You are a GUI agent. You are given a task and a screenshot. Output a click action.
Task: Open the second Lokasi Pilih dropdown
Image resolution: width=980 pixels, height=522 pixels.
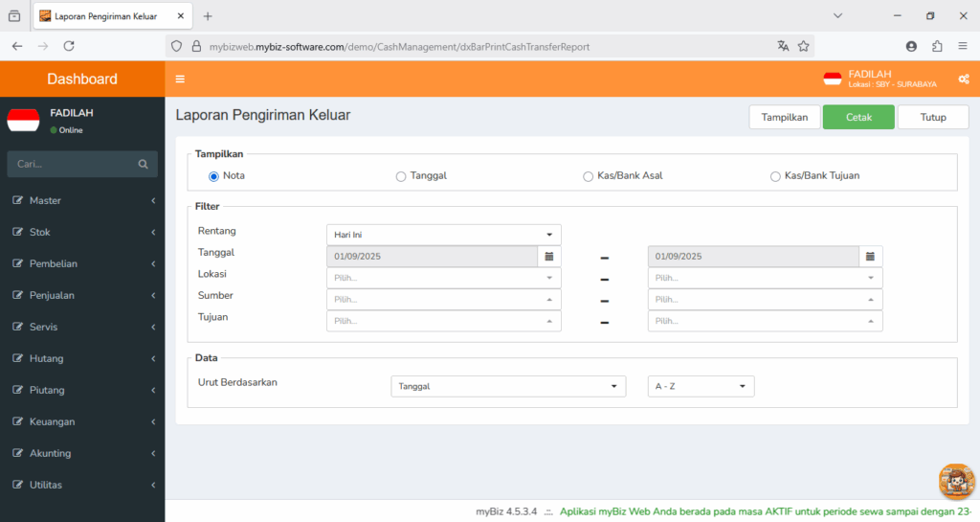765,278
